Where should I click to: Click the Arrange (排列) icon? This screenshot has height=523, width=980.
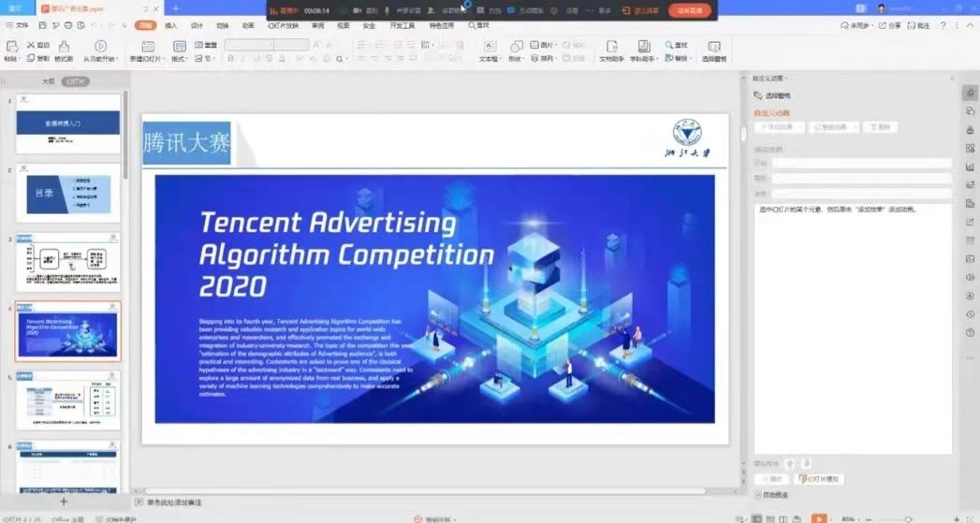(x=534, y=58)
